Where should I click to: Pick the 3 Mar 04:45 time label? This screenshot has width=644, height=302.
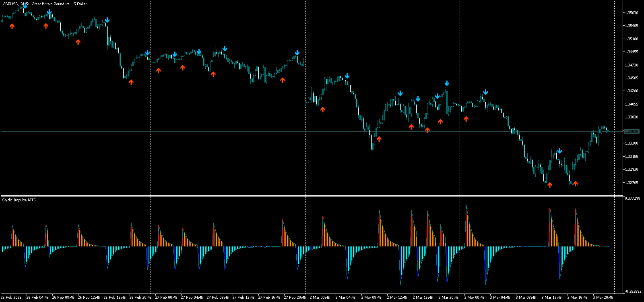coord(500,298)
